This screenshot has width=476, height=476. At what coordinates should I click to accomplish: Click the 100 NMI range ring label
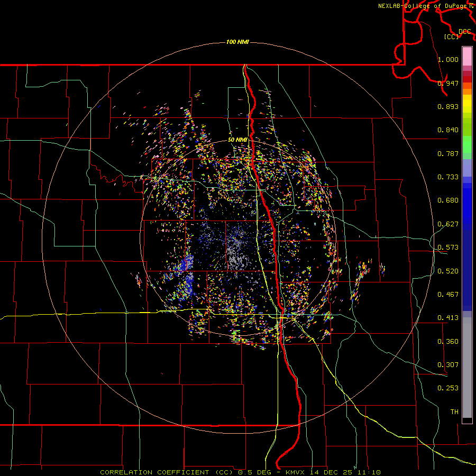point(237,42)
